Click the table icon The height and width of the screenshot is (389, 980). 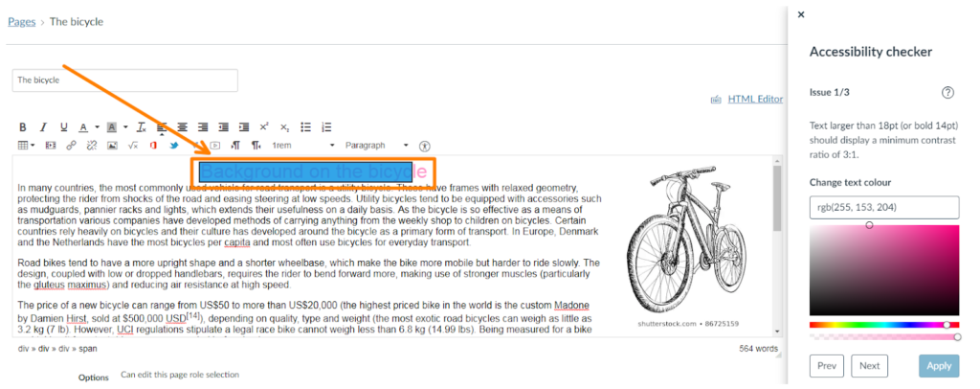click(x=23, y=145)
